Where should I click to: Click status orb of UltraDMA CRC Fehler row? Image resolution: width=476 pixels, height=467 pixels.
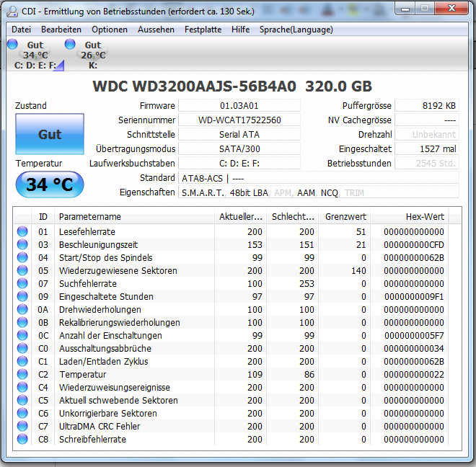(22, 426)
